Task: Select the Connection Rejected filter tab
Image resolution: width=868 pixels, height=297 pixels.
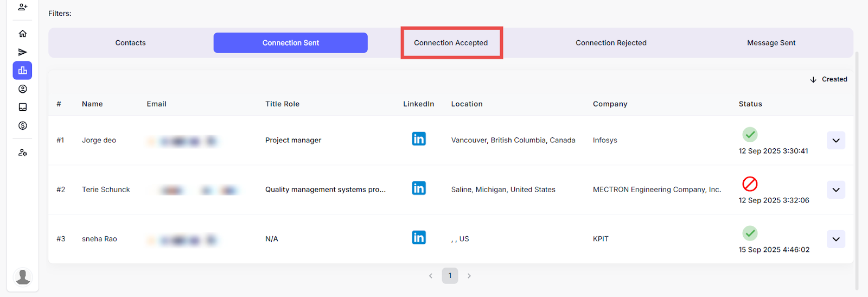Action: (611, 43)
